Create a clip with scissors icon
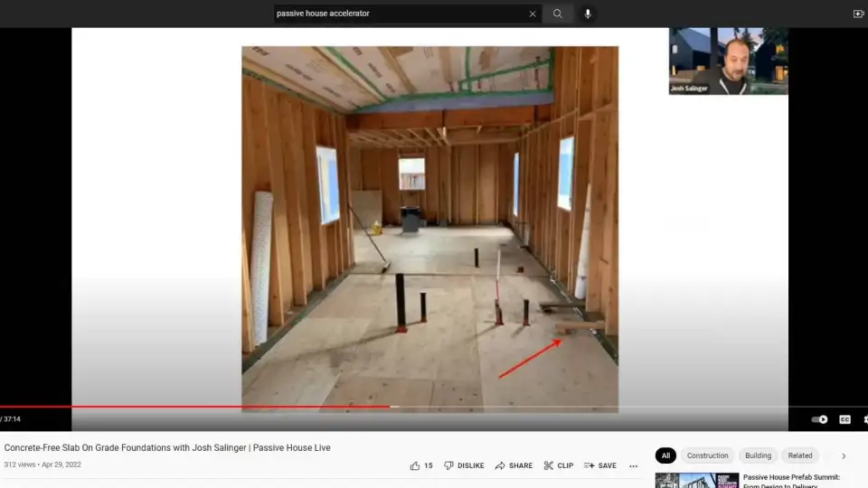The image size is (868, 488). (x=558, y=465)
